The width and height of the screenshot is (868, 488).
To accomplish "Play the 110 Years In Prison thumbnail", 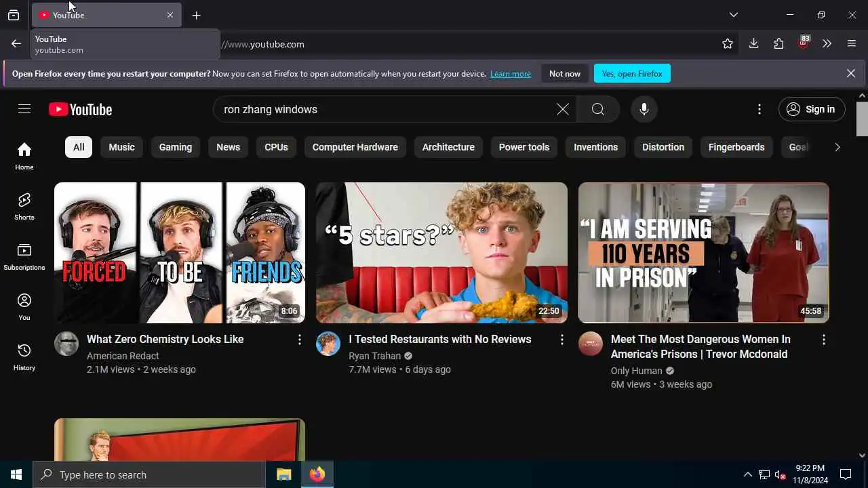I will point(704,253).
